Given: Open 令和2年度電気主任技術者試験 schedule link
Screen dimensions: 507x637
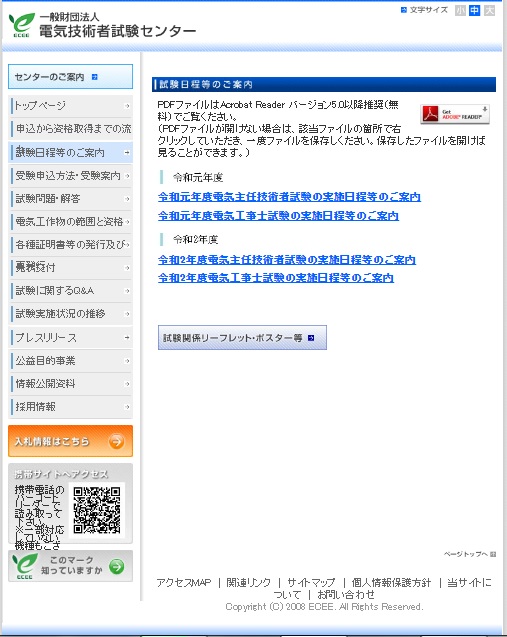Looking at the screenshot, I should [287, 260].
